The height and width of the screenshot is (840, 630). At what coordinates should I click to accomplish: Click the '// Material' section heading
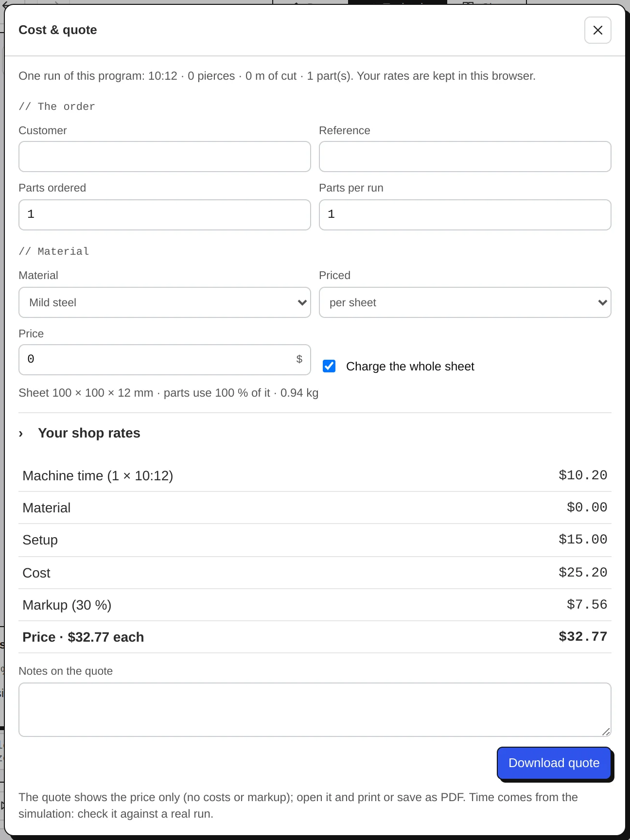point(54,251)
